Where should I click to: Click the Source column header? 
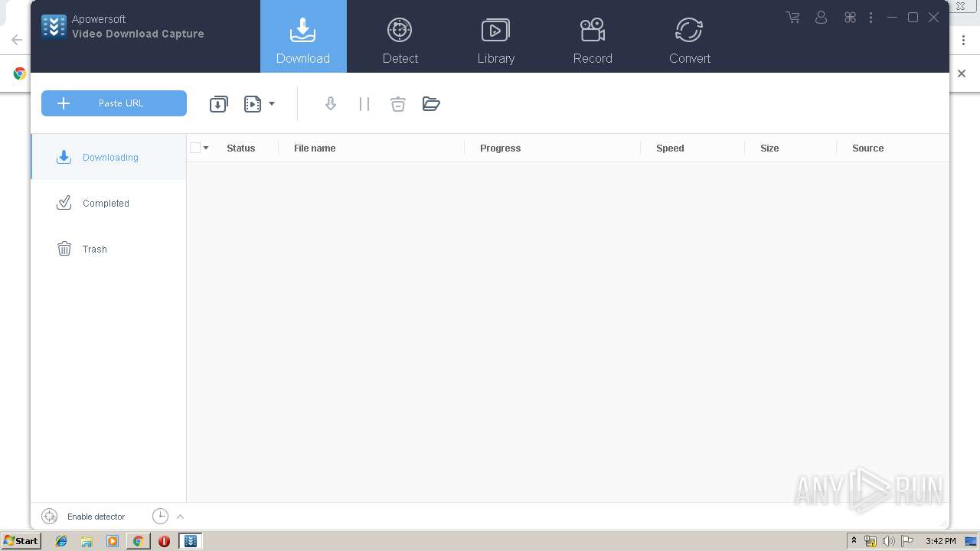868,148
